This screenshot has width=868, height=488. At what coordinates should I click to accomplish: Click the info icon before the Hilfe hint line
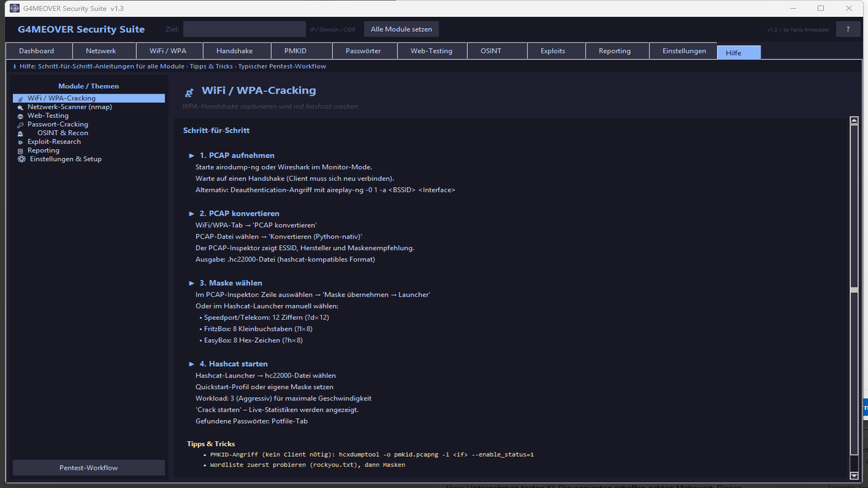(15, 66)
